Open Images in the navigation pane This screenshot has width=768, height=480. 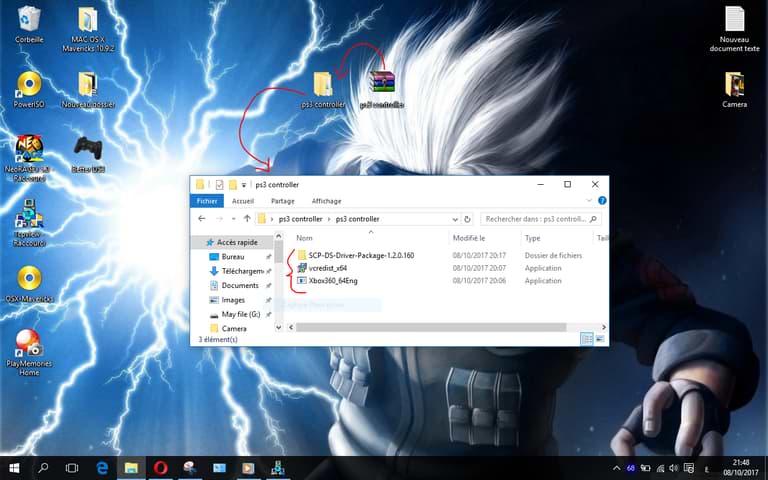(232, 300)
